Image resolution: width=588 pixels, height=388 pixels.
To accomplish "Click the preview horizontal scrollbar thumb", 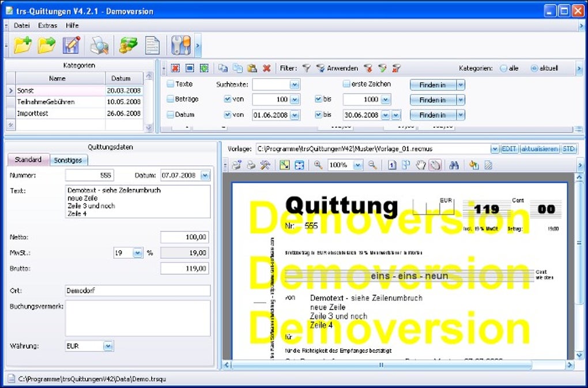I will pyautogui.click(x=382, y=364).
